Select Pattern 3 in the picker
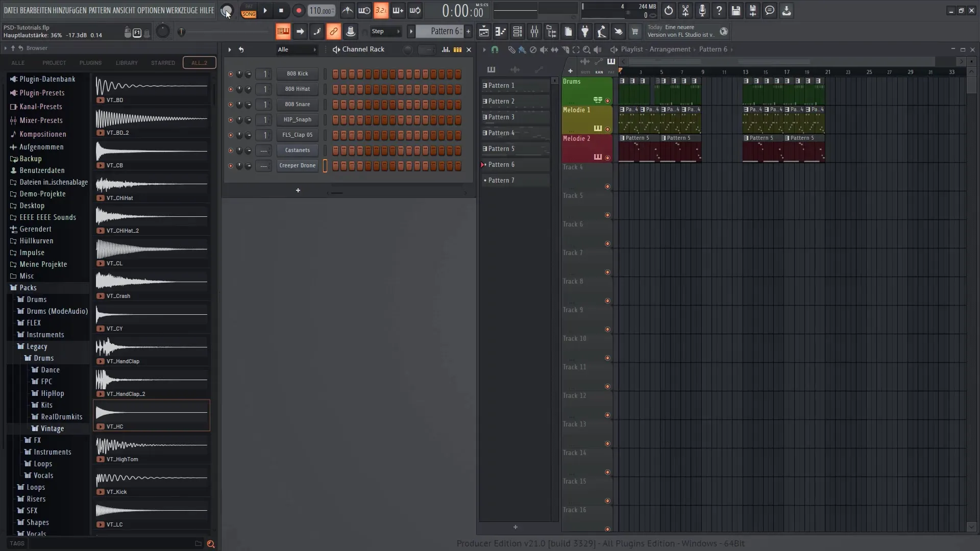 (516, 117)
